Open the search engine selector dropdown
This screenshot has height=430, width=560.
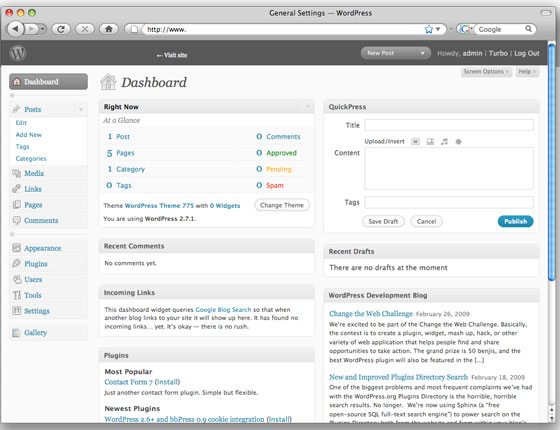pos(471,28)
